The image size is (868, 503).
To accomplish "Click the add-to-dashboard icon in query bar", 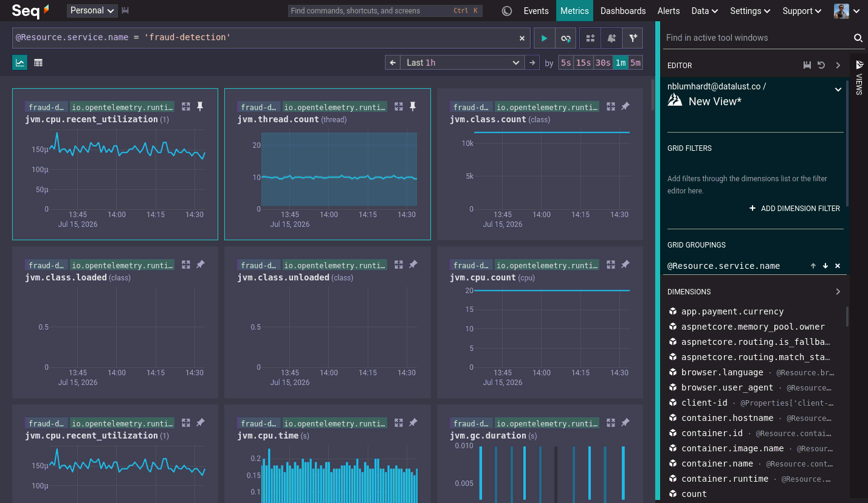I will tap(590, 38).
